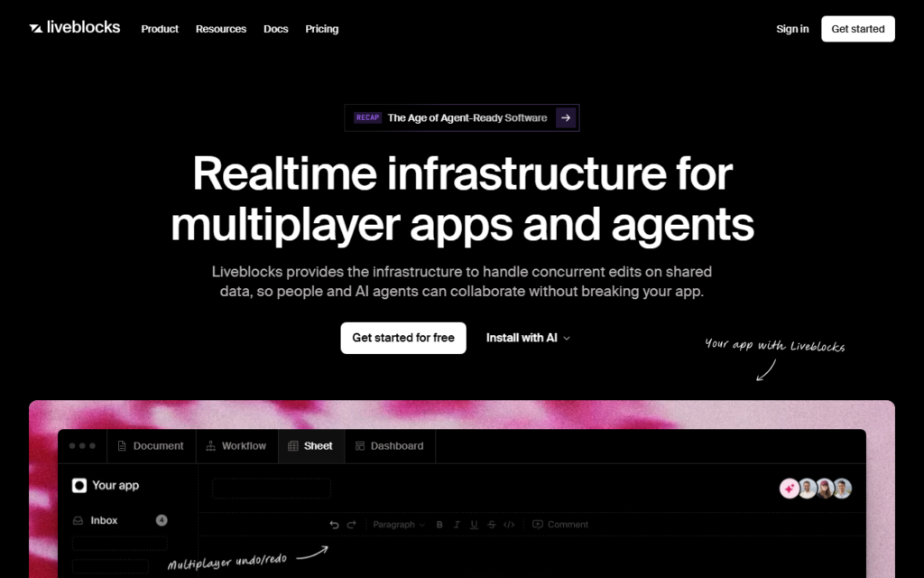Click the Document tab page icon

(x=122, y=446)
